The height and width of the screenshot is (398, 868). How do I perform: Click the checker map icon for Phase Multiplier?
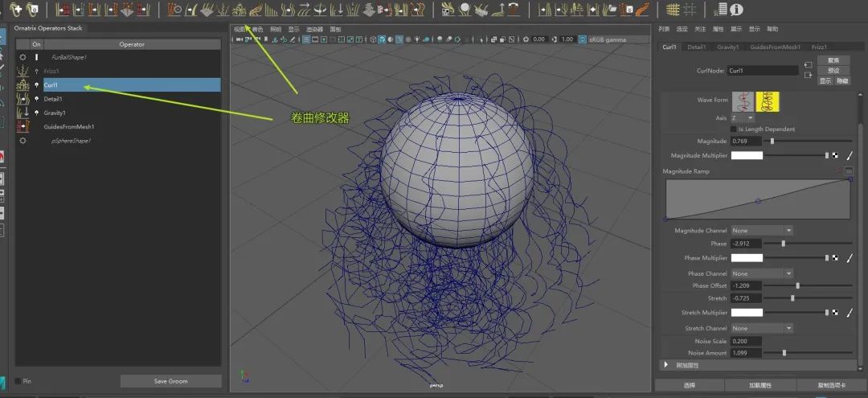(x=835, y=258)
